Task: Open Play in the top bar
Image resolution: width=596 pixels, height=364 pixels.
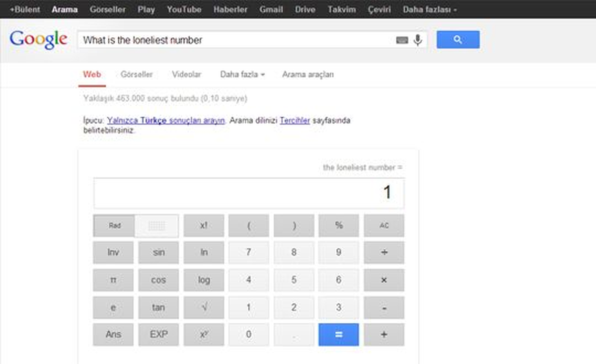Action: [146, 9]
